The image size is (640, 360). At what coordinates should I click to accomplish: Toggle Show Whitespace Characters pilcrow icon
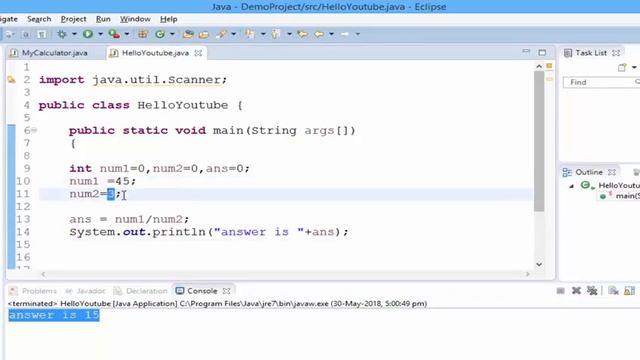(42, 35)
